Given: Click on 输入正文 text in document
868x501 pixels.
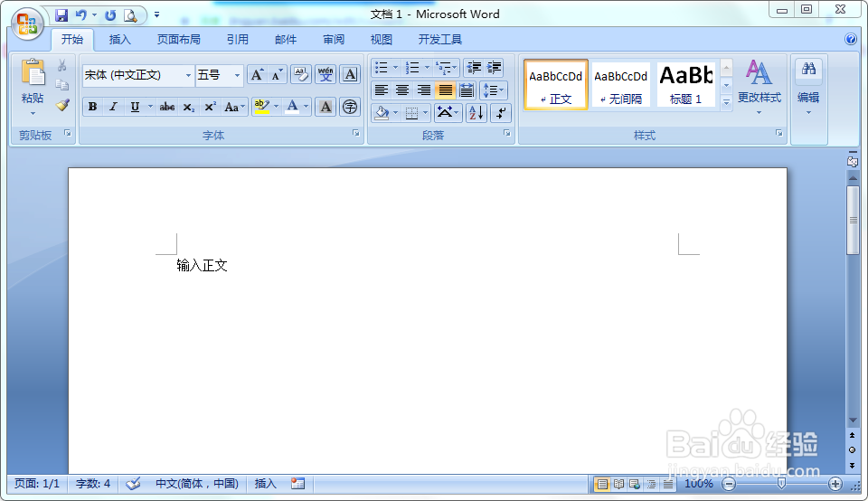Looking at the screenshot, I should tap(202, 266).
